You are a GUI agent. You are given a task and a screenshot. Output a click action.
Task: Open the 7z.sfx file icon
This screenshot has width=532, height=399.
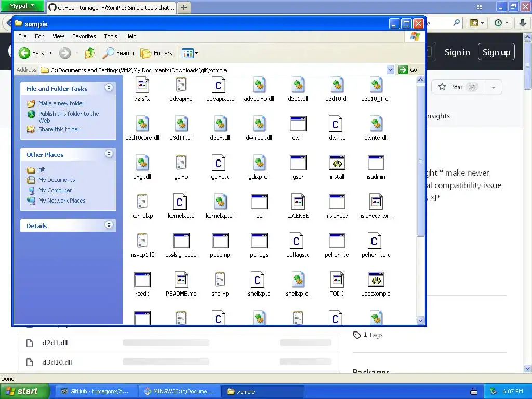pos(142,85)
